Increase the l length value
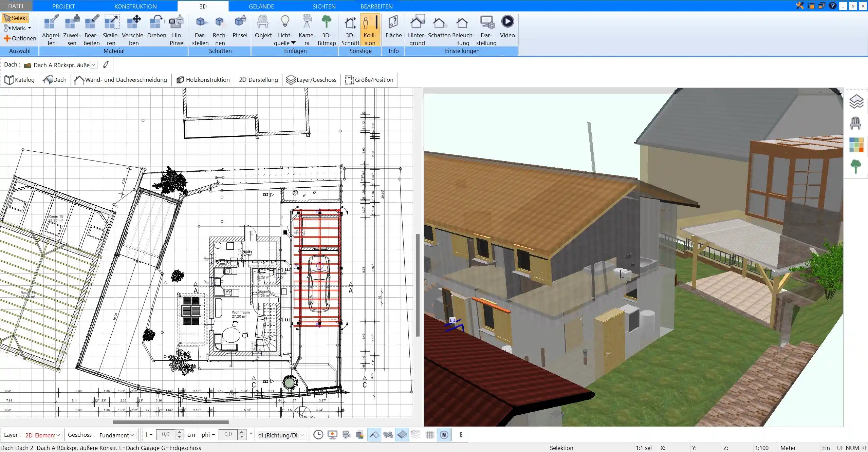 [x=180, y=432]
